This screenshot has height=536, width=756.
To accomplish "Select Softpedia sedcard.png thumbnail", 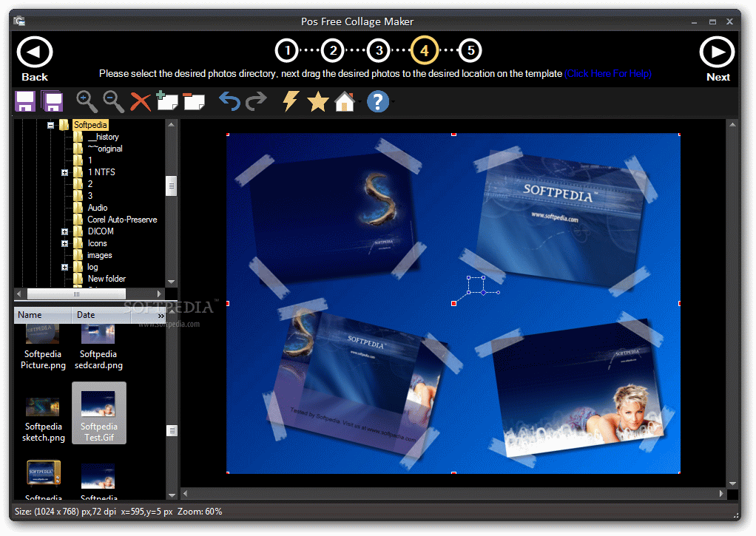I will [98, 348].
